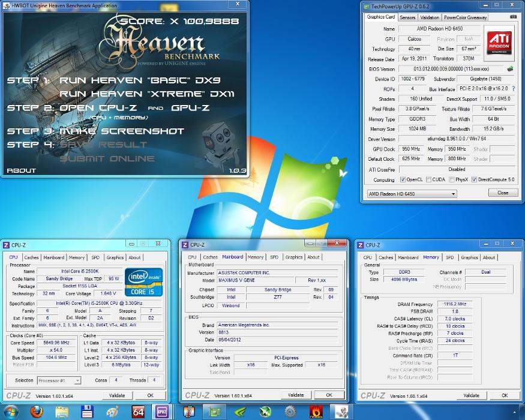Toggle the OpenCL checkbox in GPU-Z
Screen dimensions: 525x420
coord(403,179)
